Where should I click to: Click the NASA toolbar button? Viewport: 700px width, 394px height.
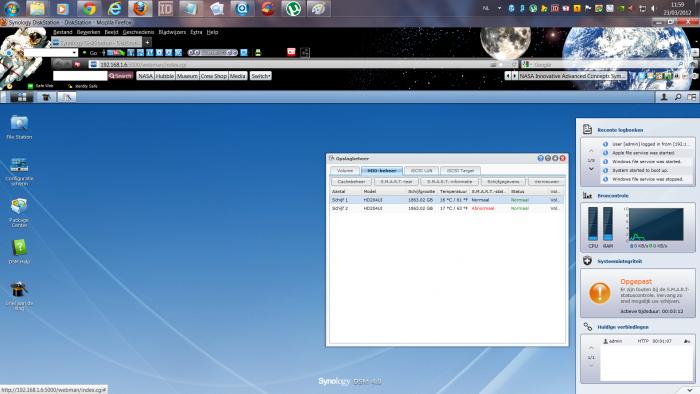[x=146, y=76]
